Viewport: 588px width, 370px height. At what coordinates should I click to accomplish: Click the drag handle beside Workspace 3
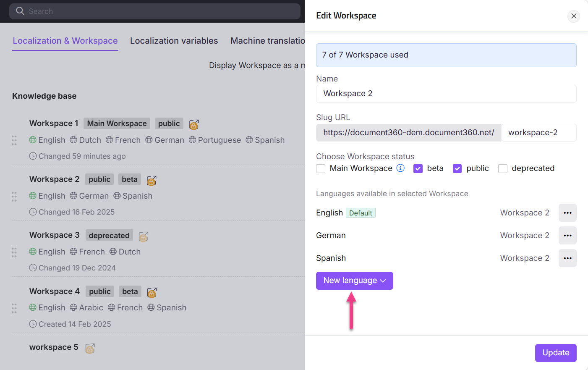(14, 252)
